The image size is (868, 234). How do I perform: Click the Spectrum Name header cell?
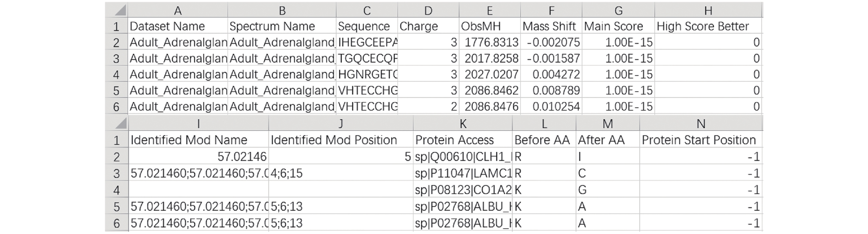[282, 26]
